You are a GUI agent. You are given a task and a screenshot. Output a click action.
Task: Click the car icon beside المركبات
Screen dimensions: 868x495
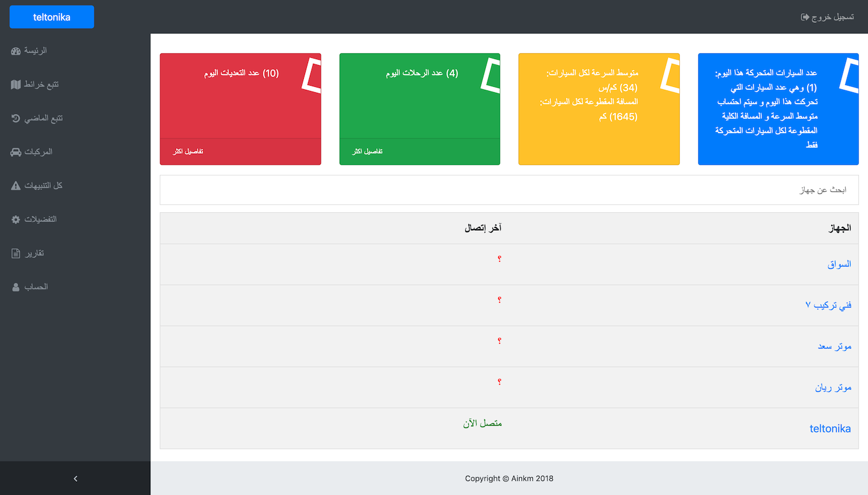[x=16, y=152]
